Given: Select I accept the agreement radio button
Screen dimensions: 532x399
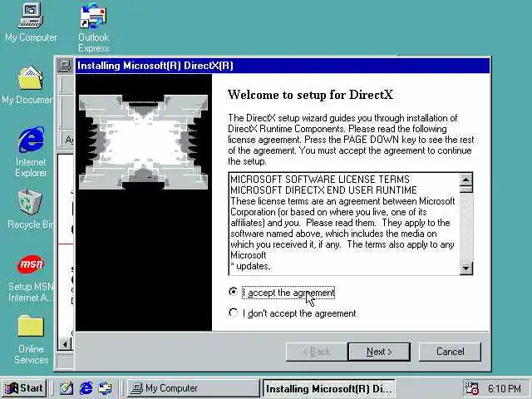Looking at the screenshot, I should (234, 292).
